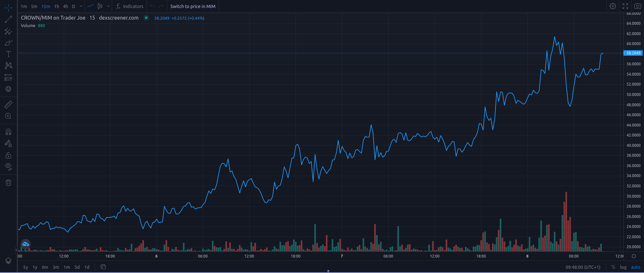The height and width of the screenshot is (273, 644).
Task: Toggle percent scale mode
Action: 613,267
